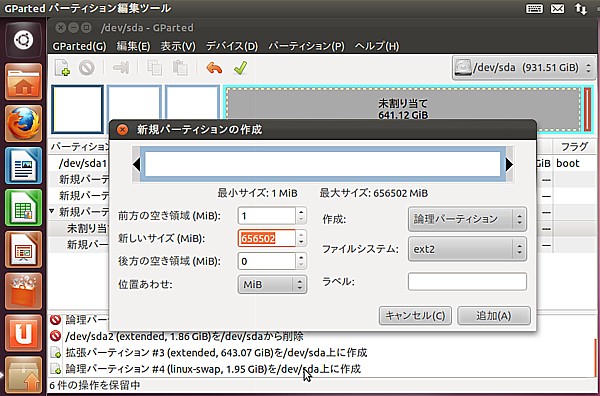Click the Copy partition toolbar icon

[x=155, y=68]
